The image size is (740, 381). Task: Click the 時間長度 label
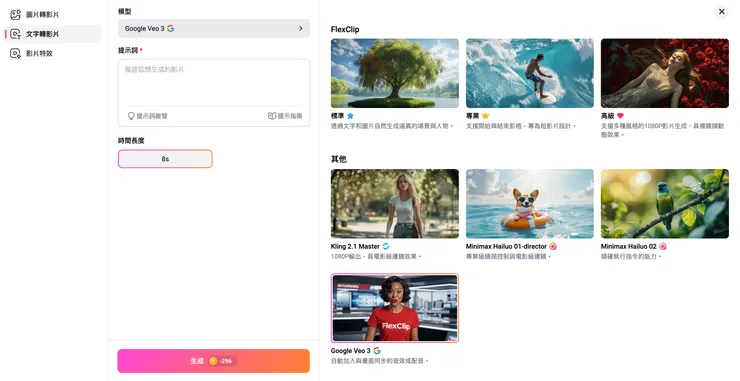131,141
